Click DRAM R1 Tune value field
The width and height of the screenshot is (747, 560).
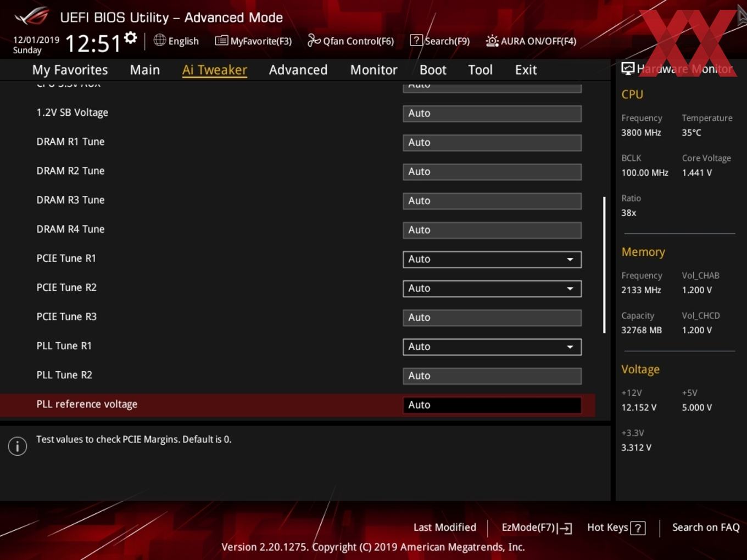pos(492,142)
